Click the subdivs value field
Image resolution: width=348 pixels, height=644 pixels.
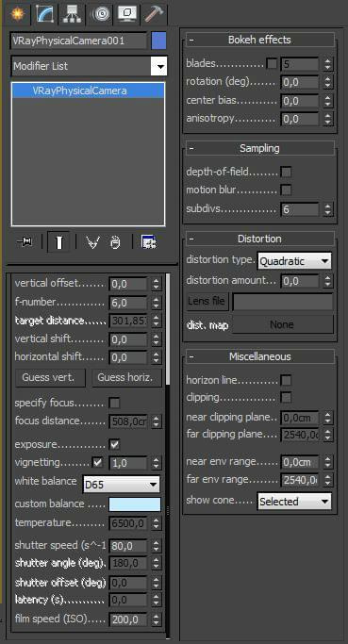[300, 209]
